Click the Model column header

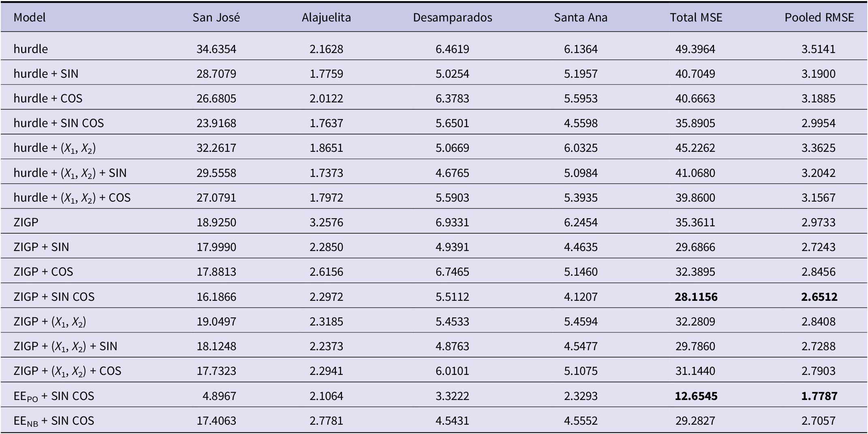point(30,17)
